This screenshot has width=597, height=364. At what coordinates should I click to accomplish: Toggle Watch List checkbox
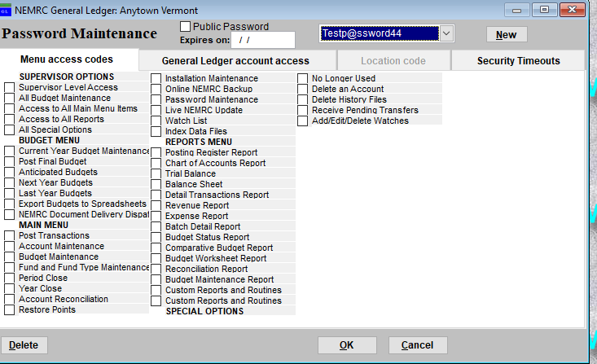tap(156, 121)
